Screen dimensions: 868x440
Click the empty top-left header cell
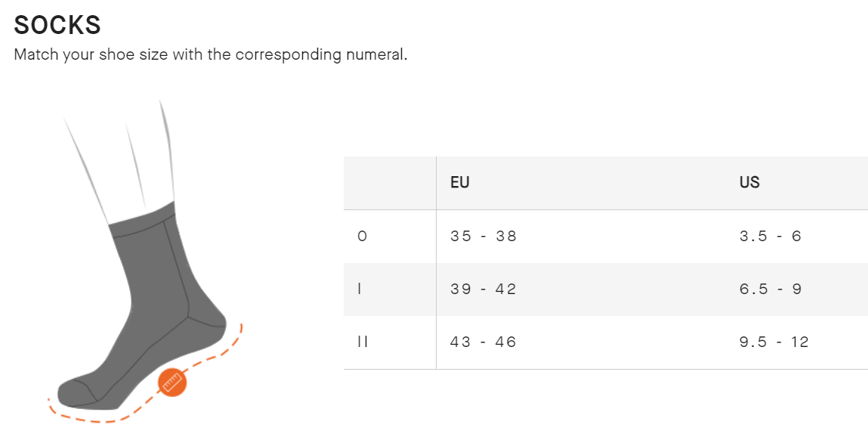point(389,183)
